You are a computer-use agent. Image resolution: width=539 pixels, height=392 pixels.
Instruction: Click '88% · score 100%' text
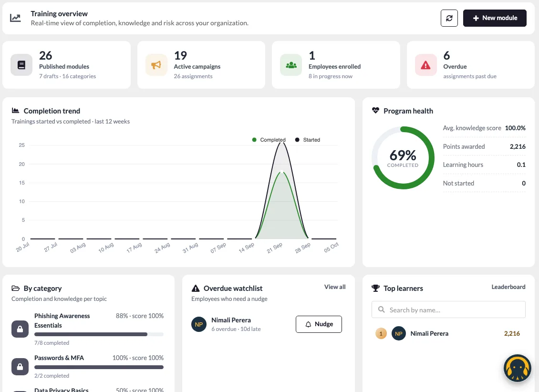click(140, 316)
